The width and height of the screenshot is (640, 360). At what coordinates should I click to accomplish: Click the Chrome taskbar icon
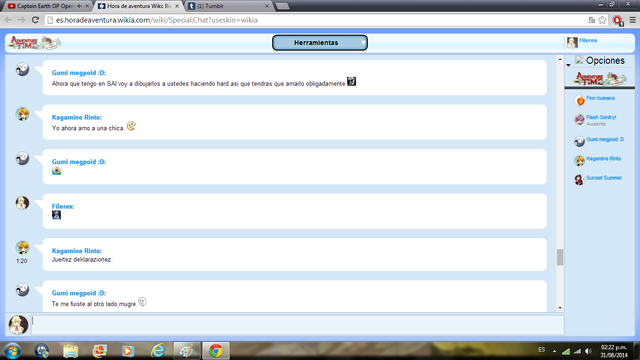[x=216, y=351]
